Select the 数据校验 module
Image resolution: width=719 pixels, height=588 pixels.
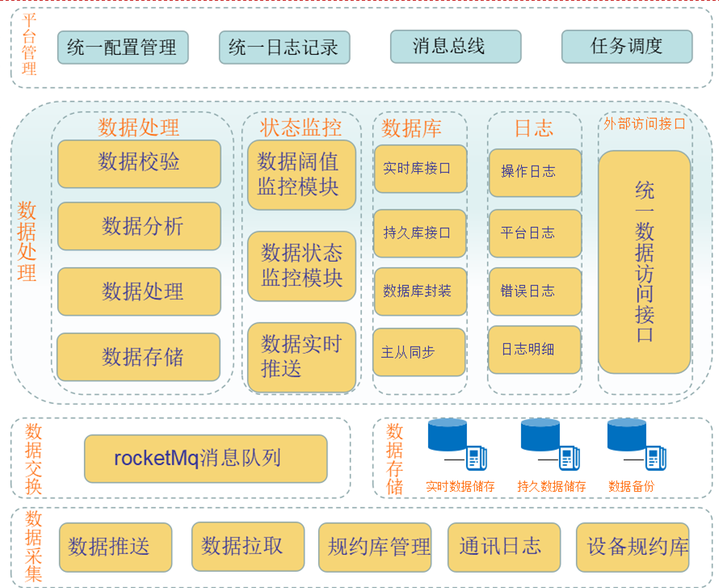(x=139, y=163)
